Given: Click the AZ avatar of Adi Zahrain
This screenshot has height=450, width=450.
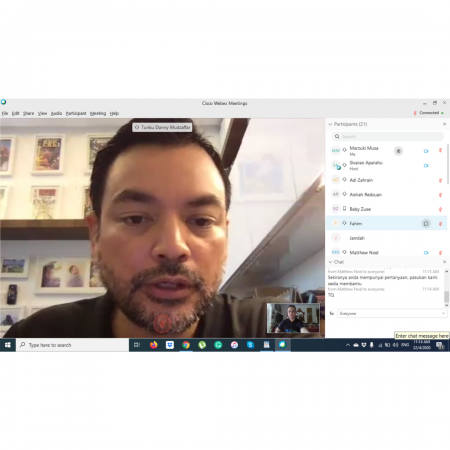Looking at the screenshot, I should [x=336, y=180].
